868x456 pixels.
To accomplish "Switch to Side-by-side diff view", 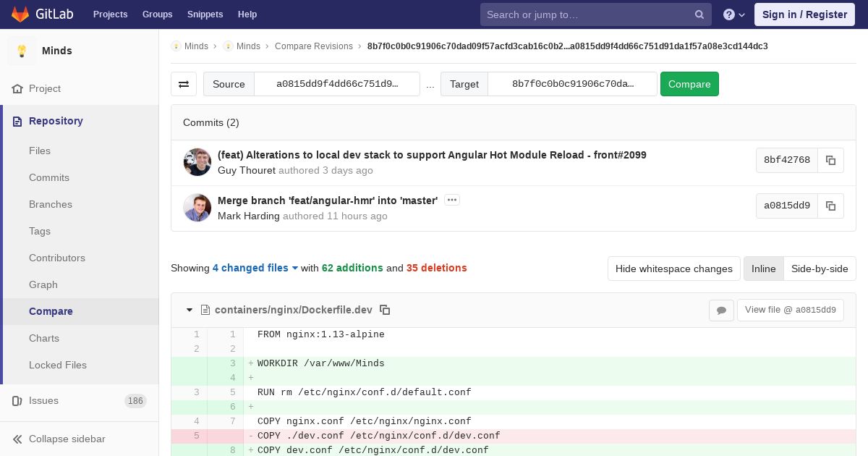I will click(x=820, y=269).
